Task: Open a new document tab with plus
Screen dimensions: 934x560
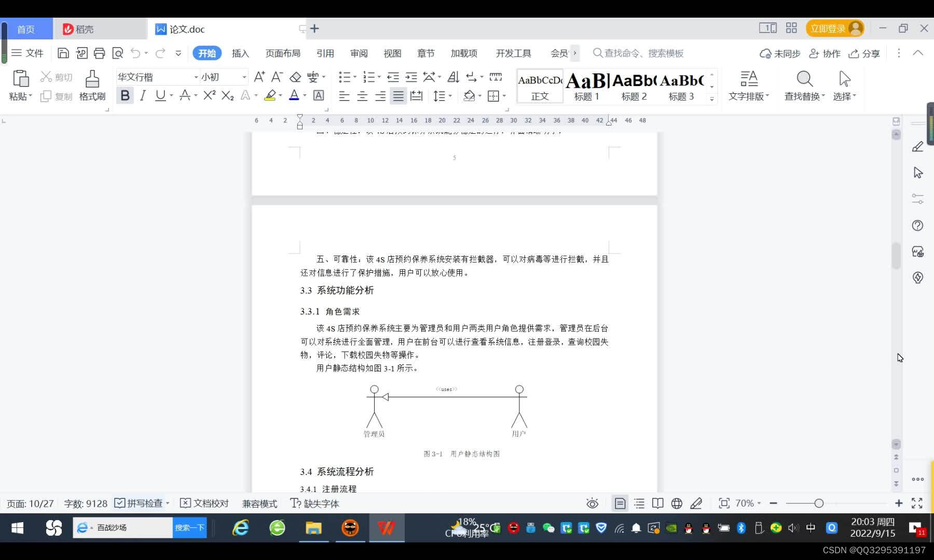Action: (x=314, y=29)
